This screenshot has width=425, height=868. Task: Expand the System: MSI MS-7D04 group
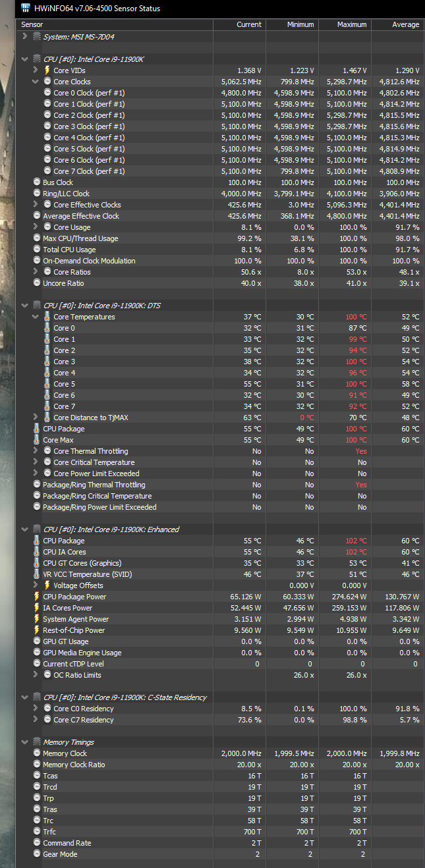pos(25,37)
